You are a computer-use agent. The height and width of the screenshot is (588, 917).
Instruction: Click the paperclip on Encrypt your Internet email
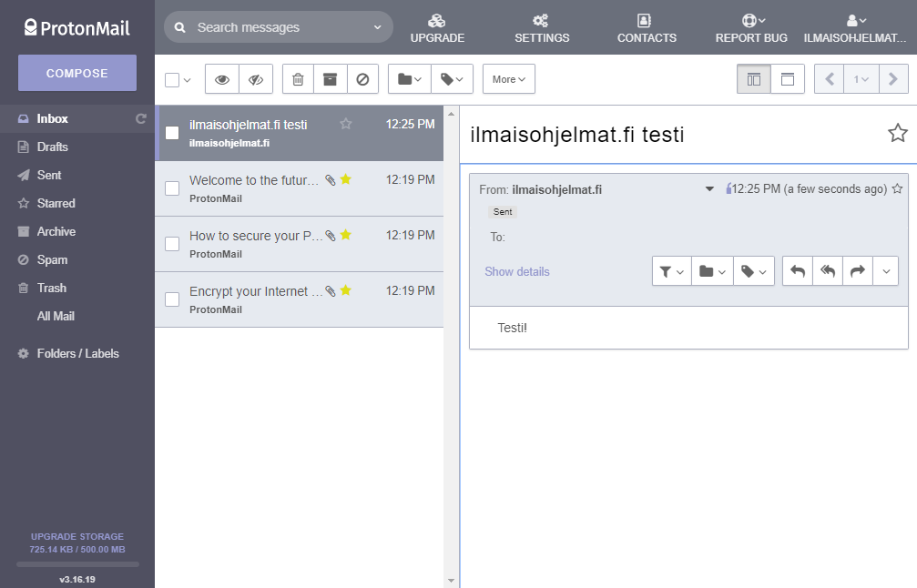coord(331,291)
